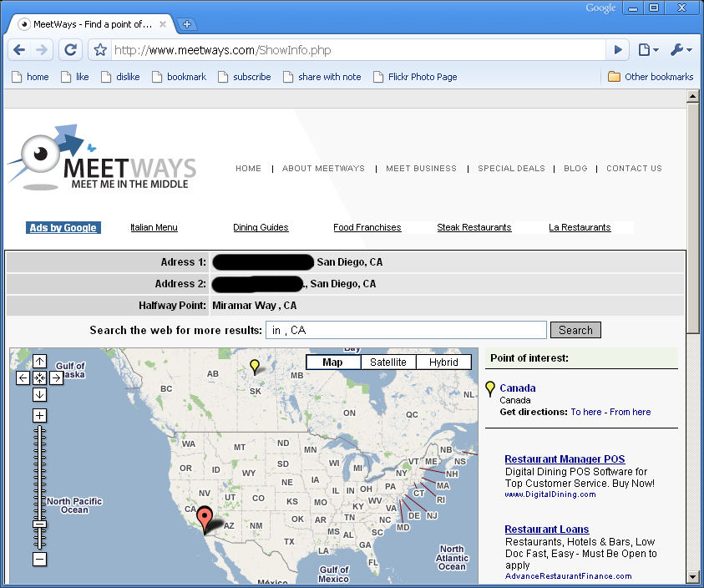
Task: Click the red halfway point marker
Action: [205, 518]
